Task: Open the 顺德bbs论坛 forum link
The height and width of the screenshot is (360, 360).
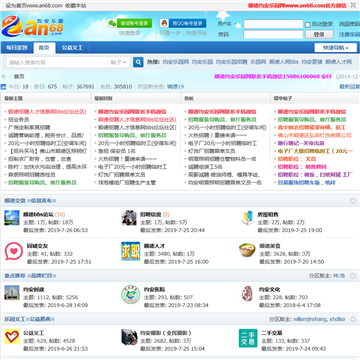Action: tap(38, 214)
